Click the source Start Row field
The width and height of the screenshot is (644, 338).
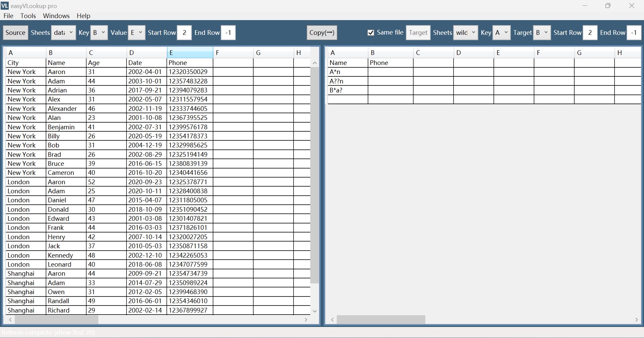pyautogui.click(x=184, y=32)
